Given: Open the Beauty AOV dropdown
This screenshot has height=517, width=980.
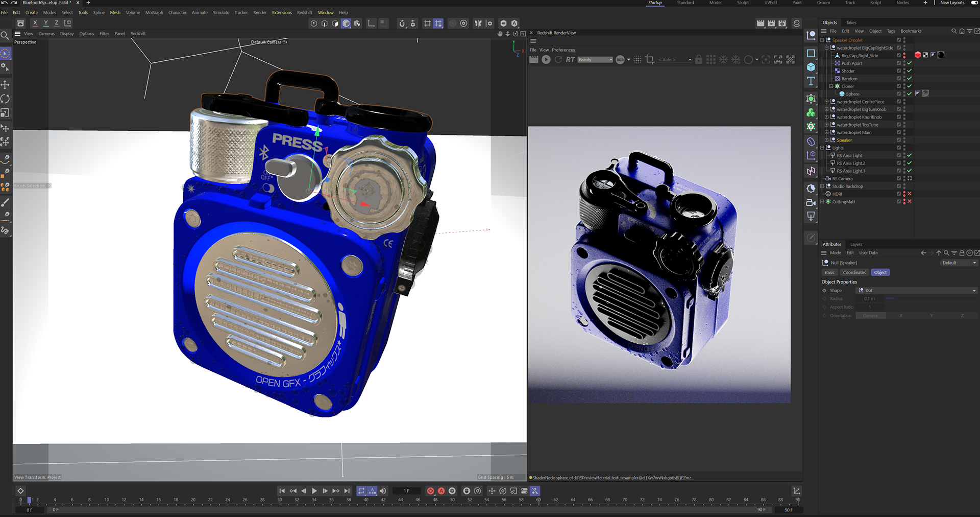Looking at the screenshot, I should [595, 60].
